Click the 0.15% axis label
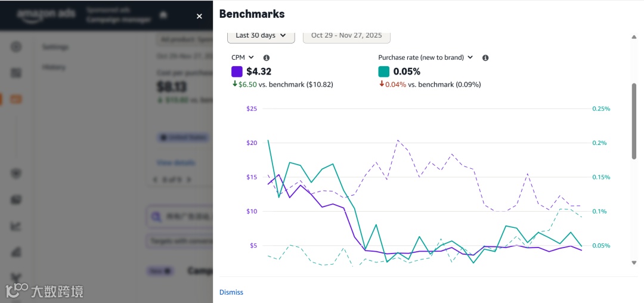Screen dimensions: 644x303 (x=601, y=177)
